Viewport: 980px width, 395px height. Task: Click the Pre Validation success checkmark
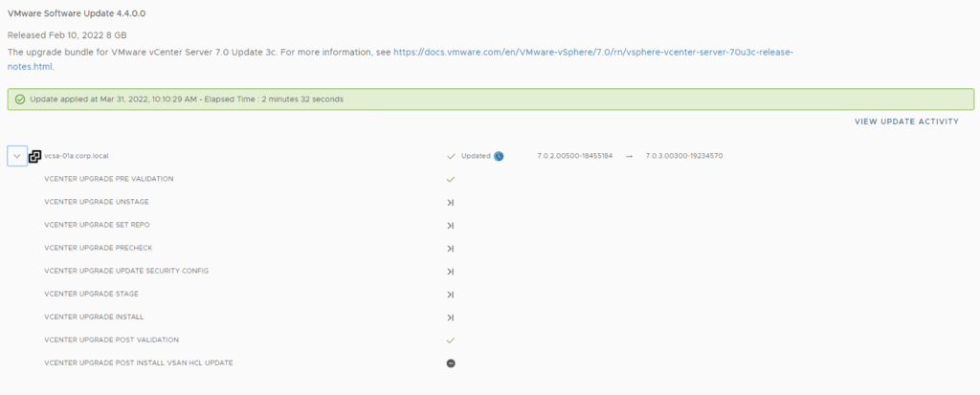(451, 179)
